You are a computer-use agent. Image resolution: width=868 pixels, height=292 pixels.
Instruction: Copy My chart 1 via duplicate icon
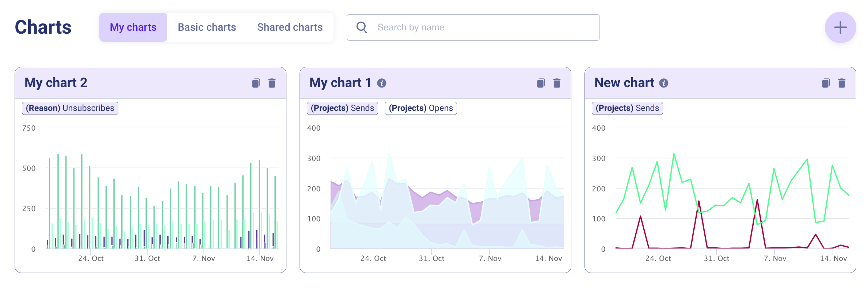(541, 83)
